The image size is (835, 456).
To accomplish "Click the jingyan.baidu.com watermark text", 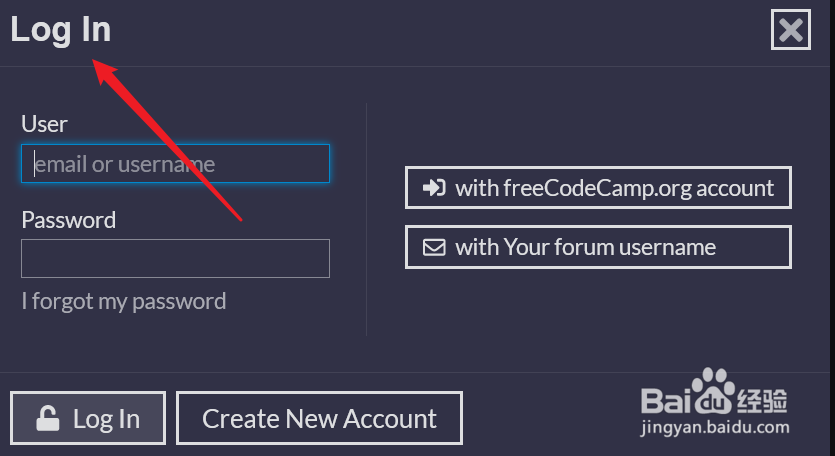I will pos(715,428).
